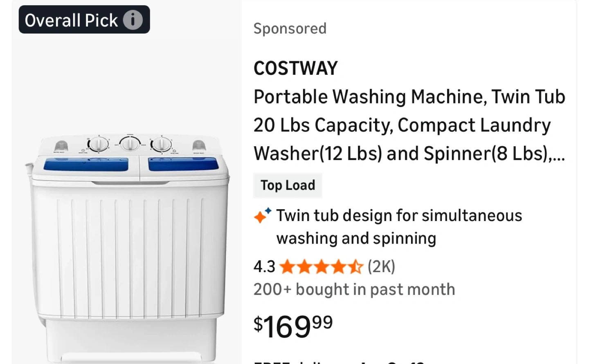This screenshot has width=589, height=364.
Task: Click the Overall Pick badge label
Action: point(71,20)
